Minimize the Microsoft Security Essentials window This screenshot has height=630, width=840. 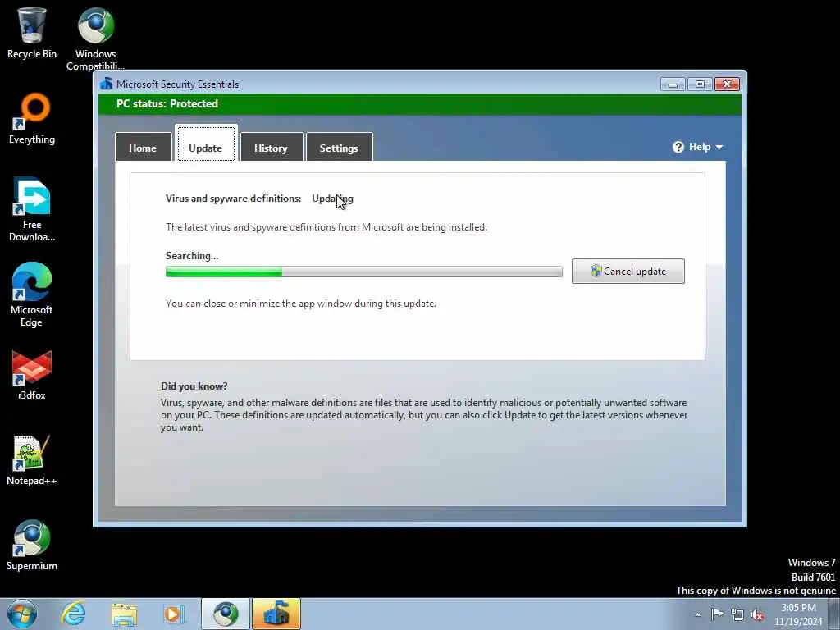673,84
